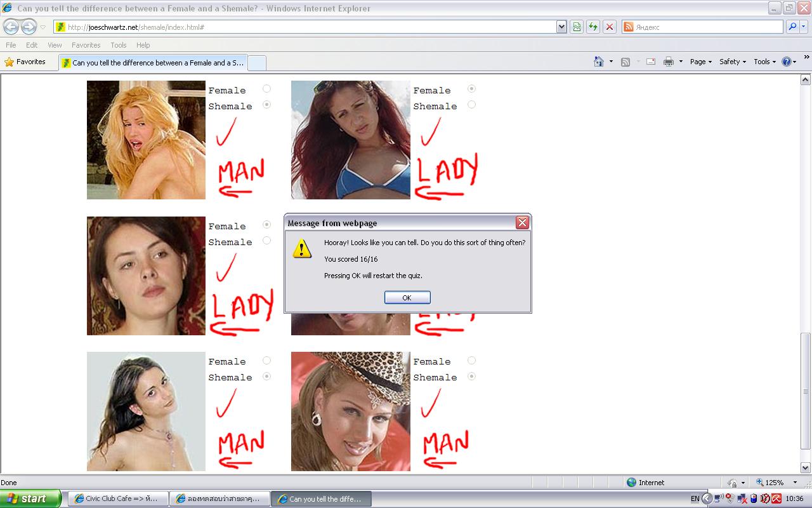Open the Favorites star button
This screenshot has width=812, height=508.
[x=25, y=62]
